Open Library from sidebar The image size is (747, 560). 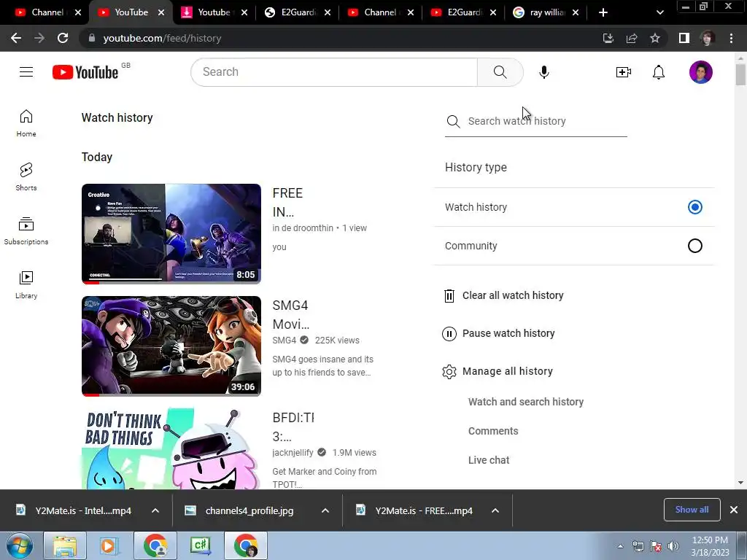(x=26, y=285)
